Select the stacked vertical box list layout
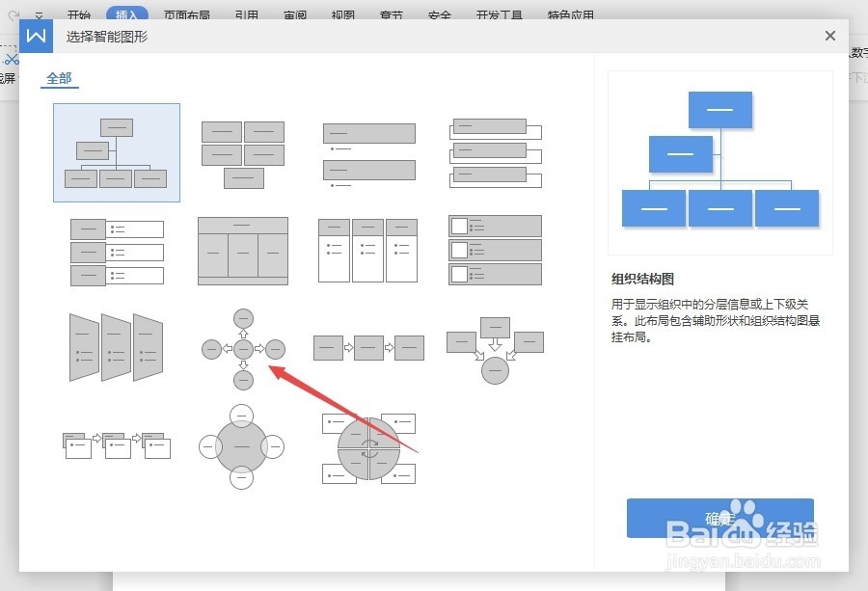Image resolution: width=868 pixels, height=591 pixels. 496,153
